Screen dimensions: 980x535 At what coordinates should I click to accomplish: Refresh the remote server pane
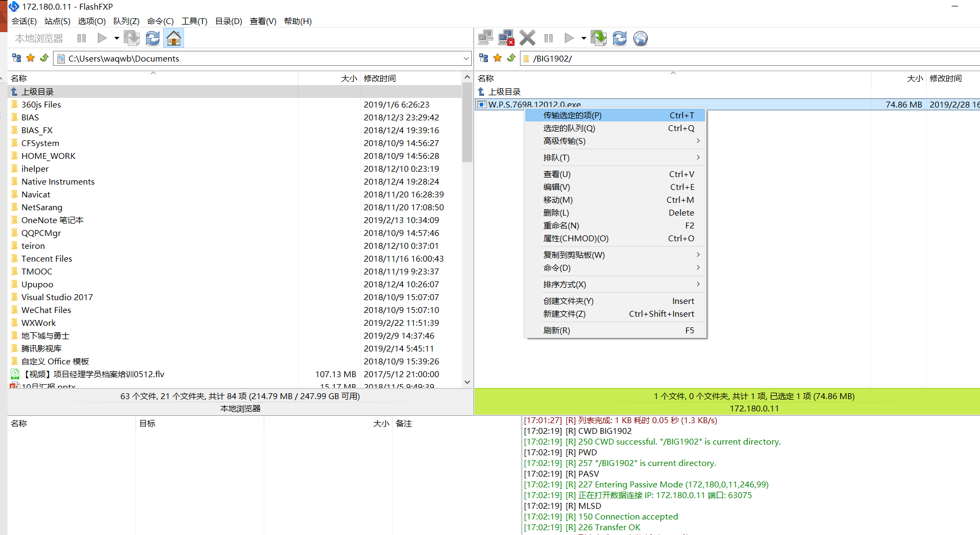click(x=619, y=38)
